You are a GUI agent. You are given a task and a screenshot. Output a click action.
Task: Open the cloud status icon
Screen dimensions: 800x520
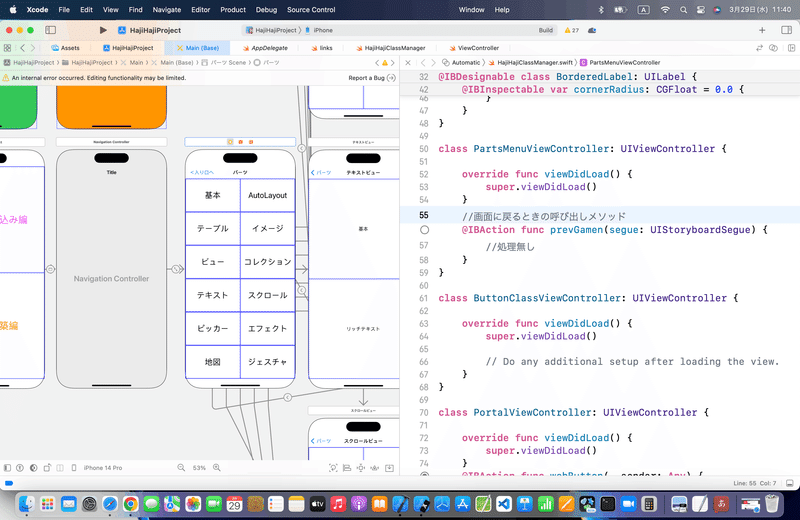click(592, 30)
